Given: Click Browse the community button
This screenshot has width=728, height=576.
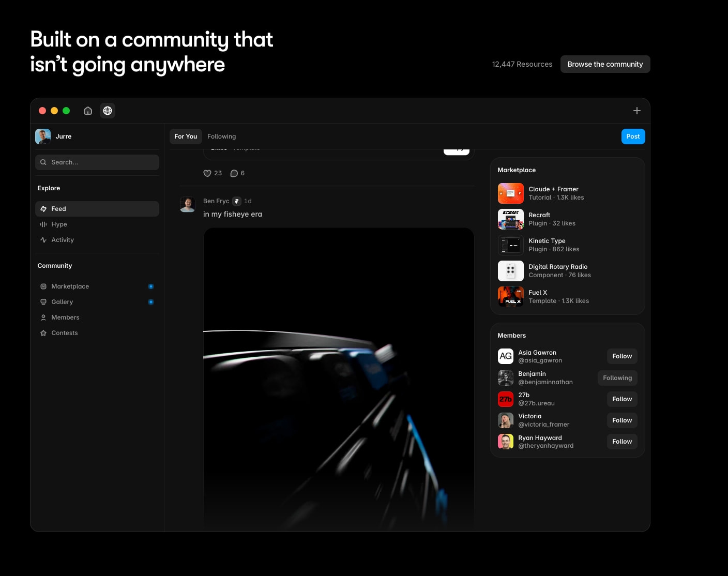Looking at the screenshot, I should pyautogui.click(x=605, y=64).
